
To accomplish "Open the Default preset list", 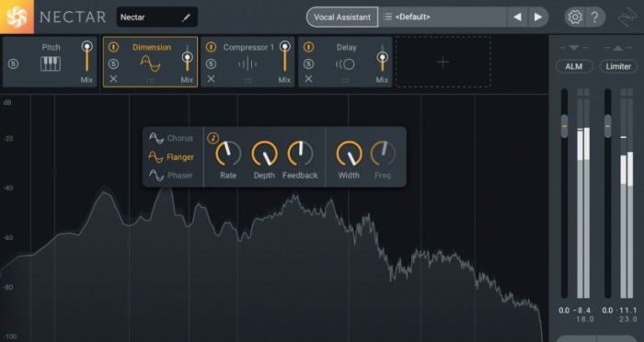I will click(443, 17).
